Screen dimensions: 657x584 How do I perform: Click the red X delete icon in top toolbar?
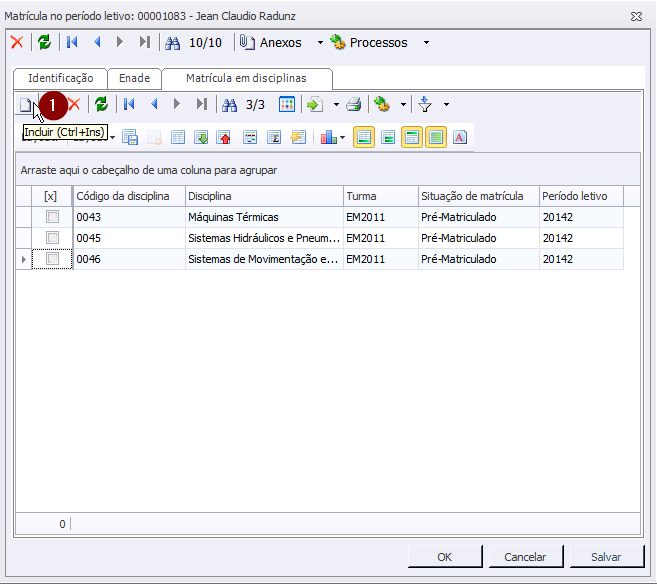16,42
